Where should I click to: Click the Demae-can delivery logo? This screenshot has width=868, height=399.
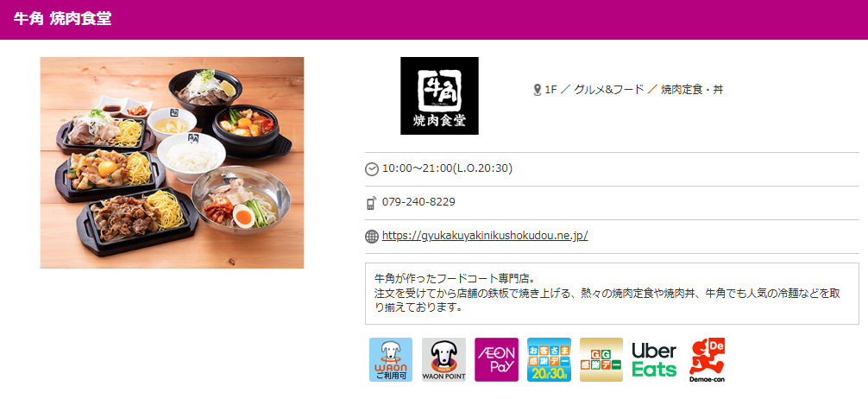point(707,360)
